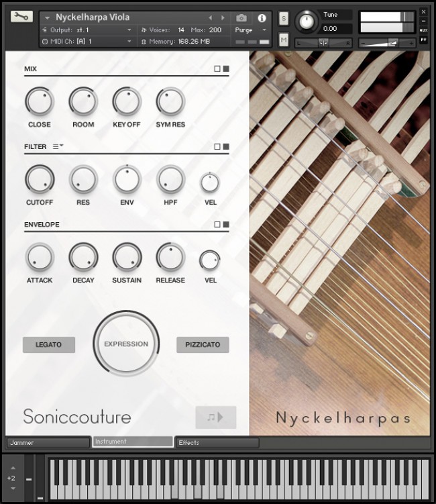Viewport: 436px width, 504px height.
Task: Go to the next instrument preset arrow
Action: (223, 17)
